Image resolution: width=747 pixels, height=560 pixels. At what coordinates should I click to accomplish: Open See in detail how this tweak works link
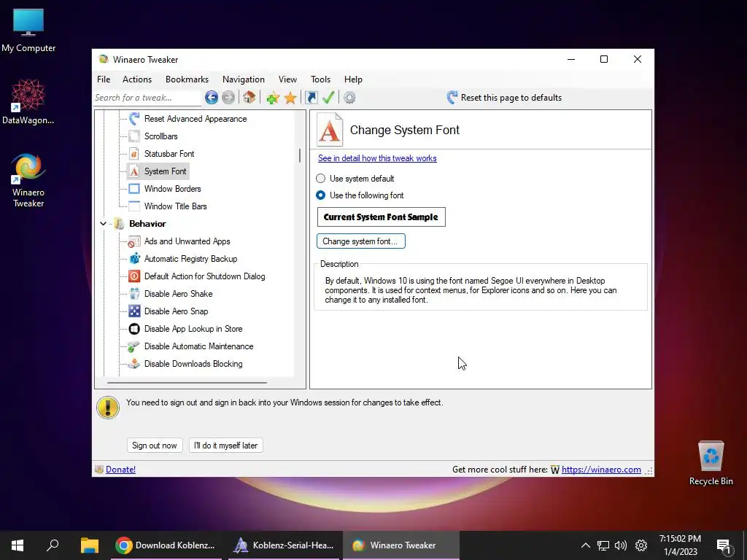click(x=377, y=158)
